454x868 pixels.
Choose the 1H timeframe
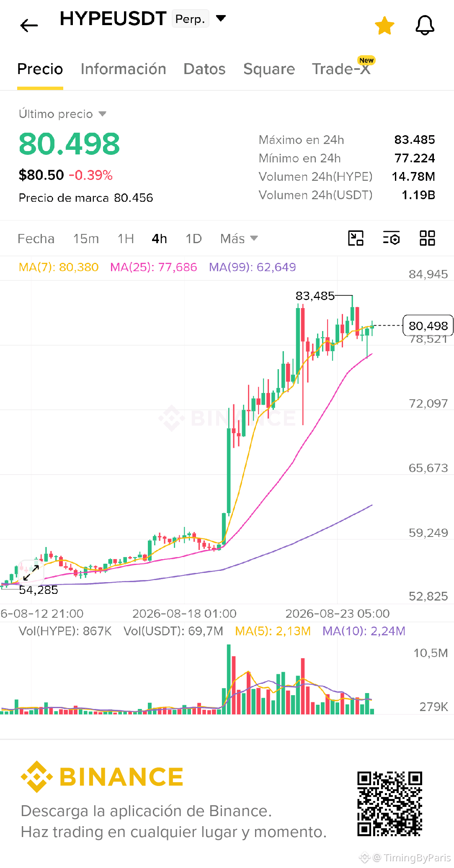(x=126, y=239)
